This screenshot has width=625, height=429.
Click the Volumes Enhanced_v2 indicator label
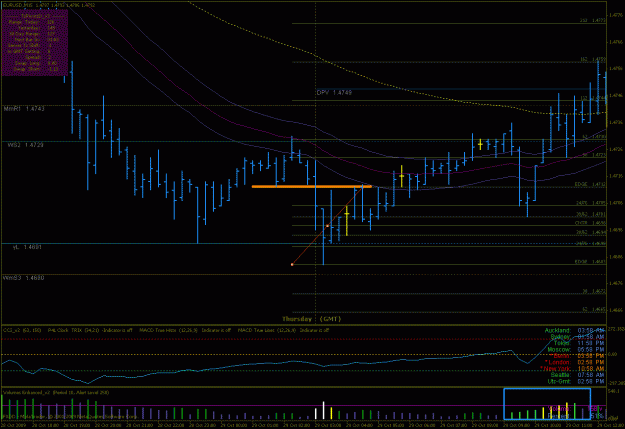pyautogui.click(x=55, y=392)
